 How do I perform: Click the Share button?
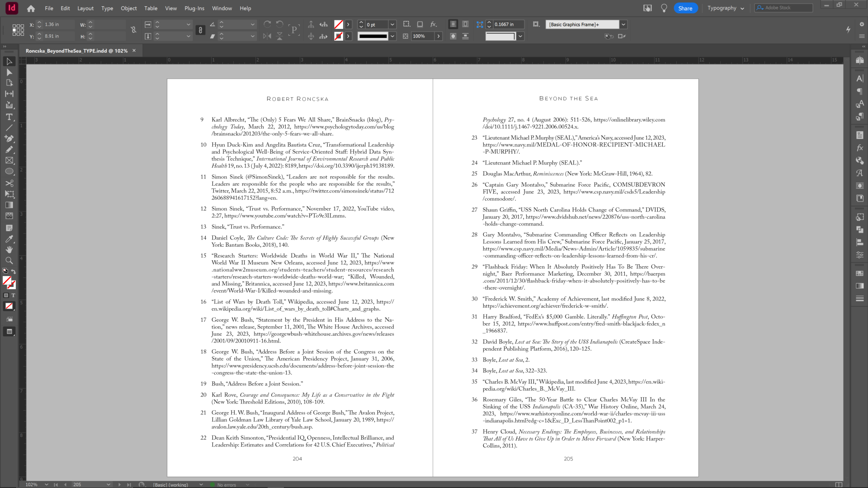685,8
